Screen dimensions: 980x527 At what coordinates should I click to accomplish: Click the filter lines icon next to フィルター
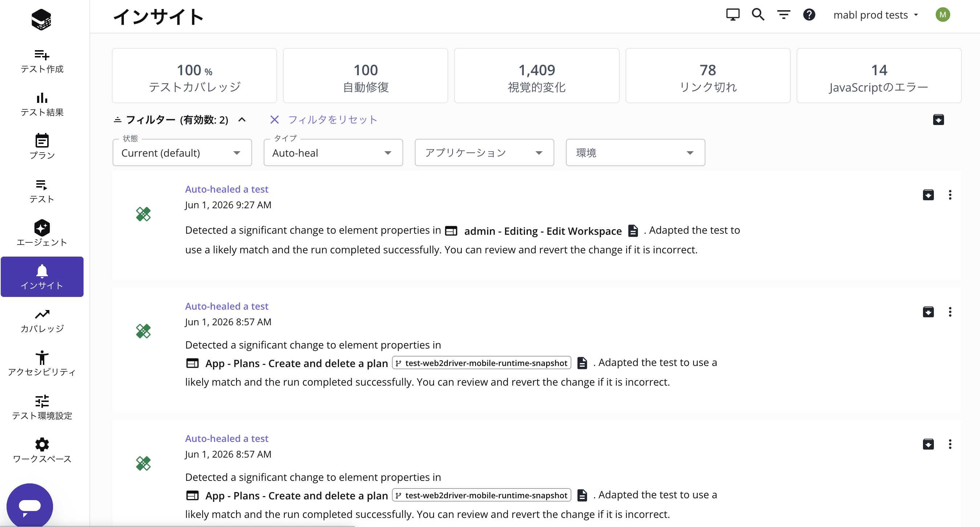point(118,120)
